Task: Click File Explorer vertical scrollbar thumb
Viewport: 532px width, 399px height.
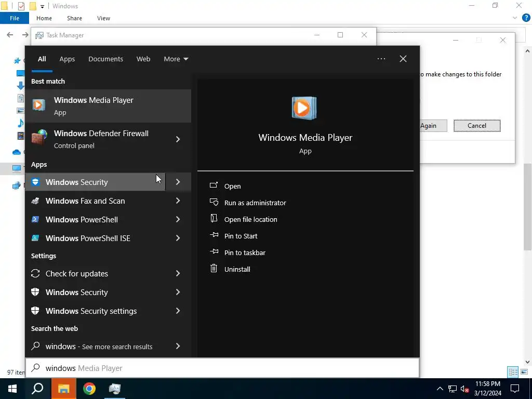Action: click(x=527, y=207)
